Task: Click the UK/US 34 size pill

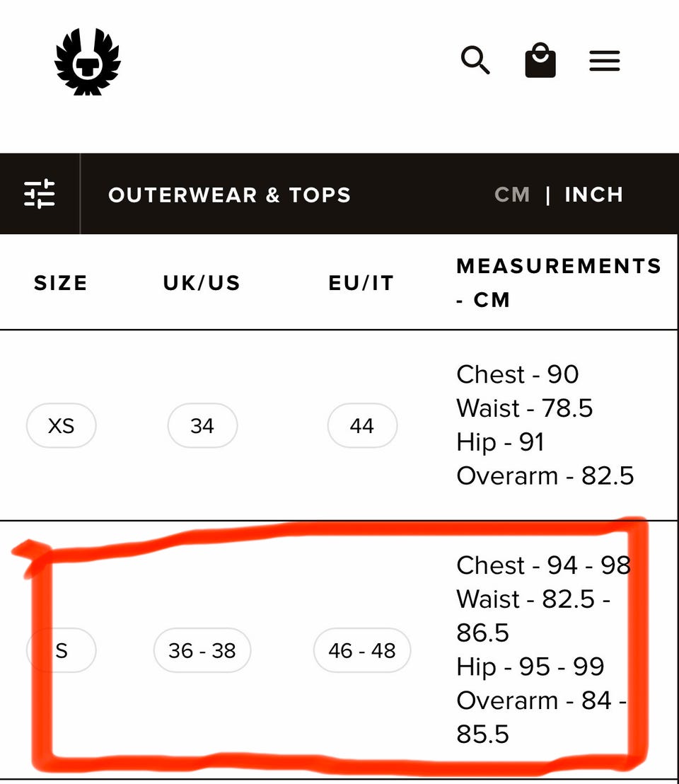Action: click(202, 426)
